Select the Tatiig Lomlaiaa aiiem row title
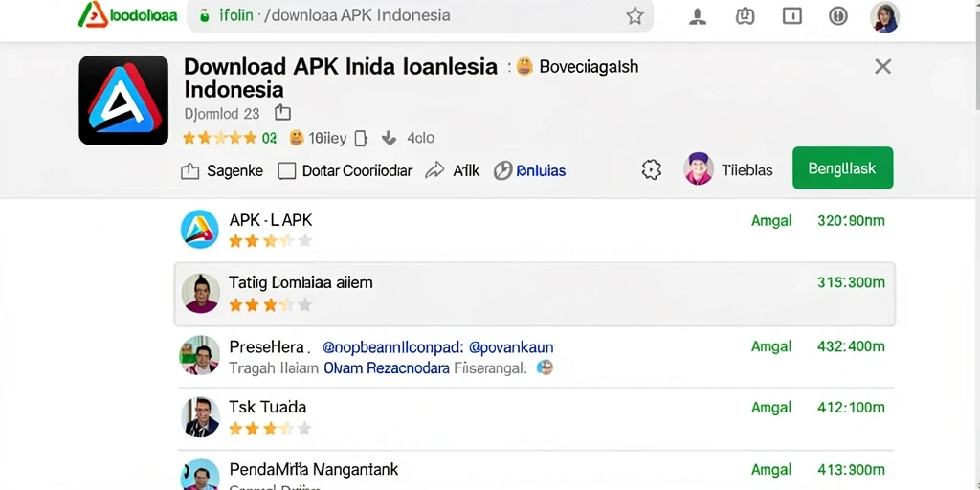The width and height of the screenshot is (980, 490). click(301, 282)
